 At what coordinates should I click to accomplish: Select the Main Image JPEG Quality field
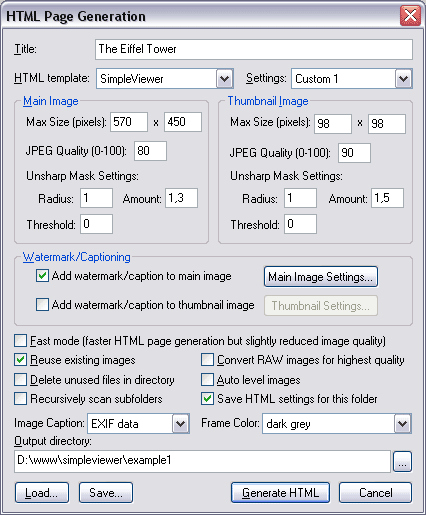[x=150, y=151]
